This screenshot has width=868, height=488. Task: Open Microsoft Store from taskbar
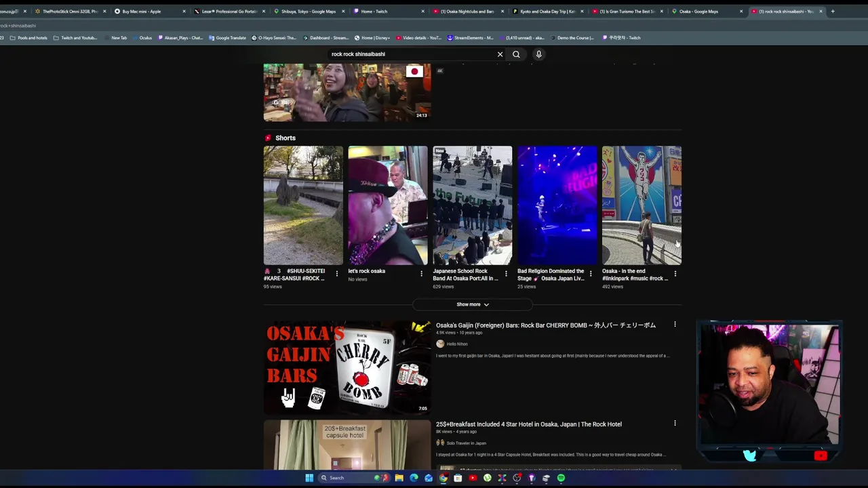(458, 478)
